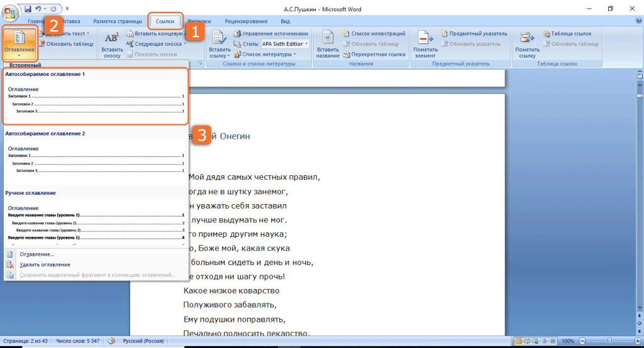This screenshot has width=644, height=348.
Task: Select Автособираемое оглавление 1 preview
Action: tap(96, 97)
